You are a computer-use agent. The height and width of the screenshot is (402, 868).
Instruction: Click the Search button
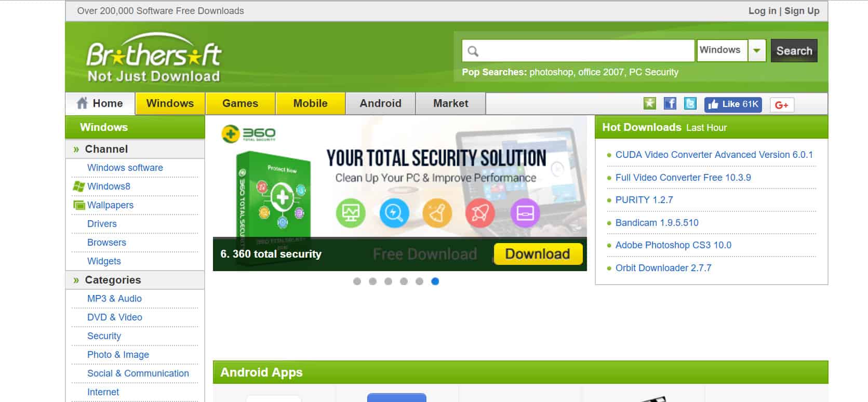(794, 51)
